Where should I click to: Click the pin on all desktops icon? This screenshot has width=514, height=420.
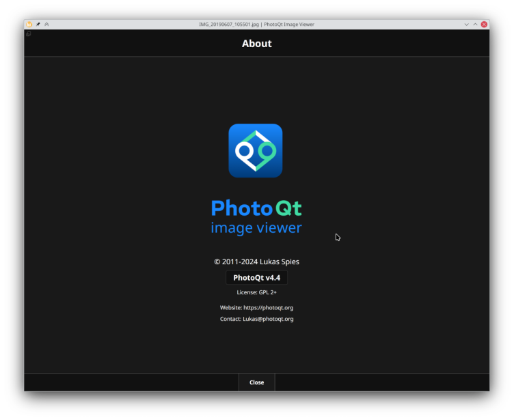click(x=38, y=24)
